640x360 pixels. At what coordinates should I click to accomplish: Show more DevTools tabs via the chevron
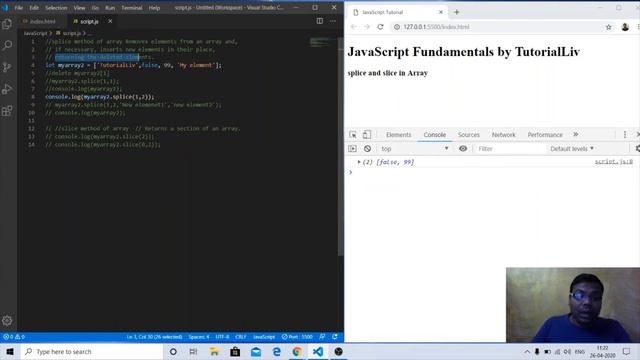[576, 134]
